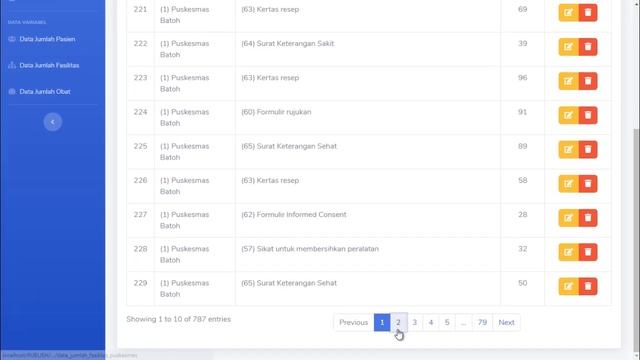Image resolution: width=640 pixels, height=360 pixels.
Task: Select the value 96 cell in row 223
Action: [522, 84]
